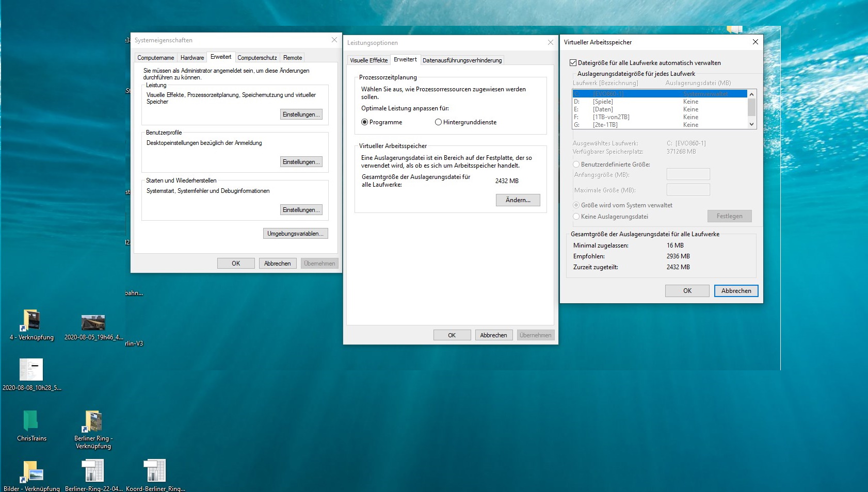Image resolution: width=868 pixels, height=492 pixels.
Task: Select the Berliner-Ring-22-04 spreadsheet icon
Action: pyautogui.click(x=93, y=471)
